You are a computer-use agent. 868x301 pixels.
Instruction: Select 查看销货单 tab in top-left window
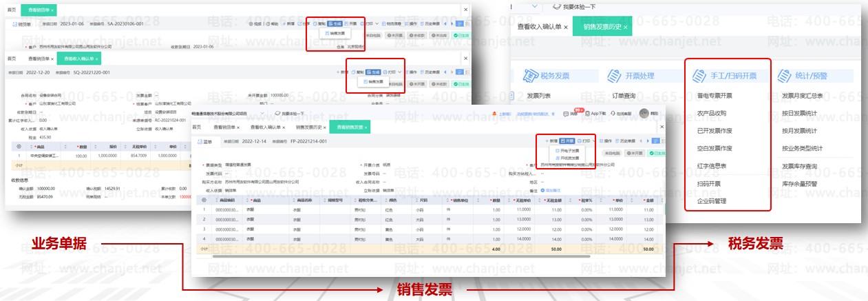click(x=39, y=10)
